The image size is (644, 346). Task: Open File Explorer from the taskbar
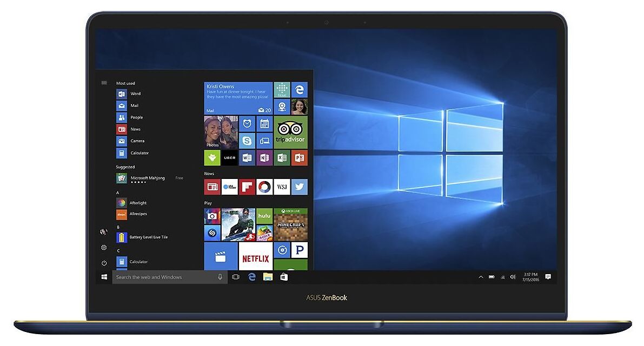click(x=268, y=277)
